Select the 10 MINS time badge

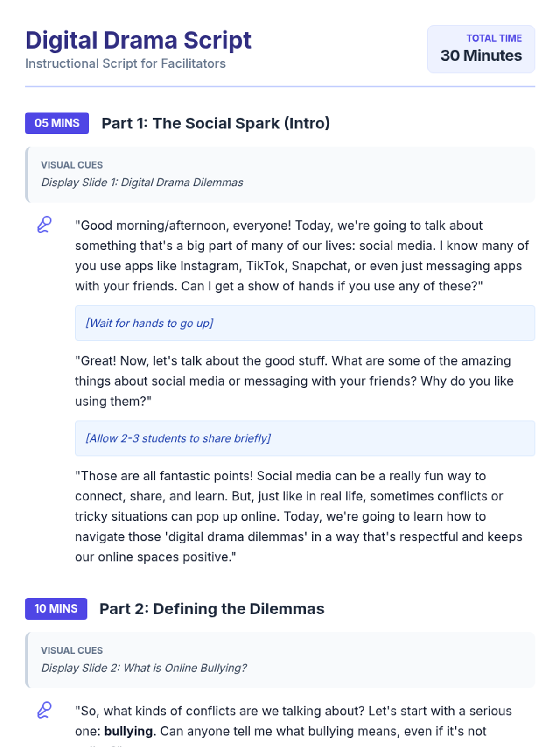[x=56, y=609]
